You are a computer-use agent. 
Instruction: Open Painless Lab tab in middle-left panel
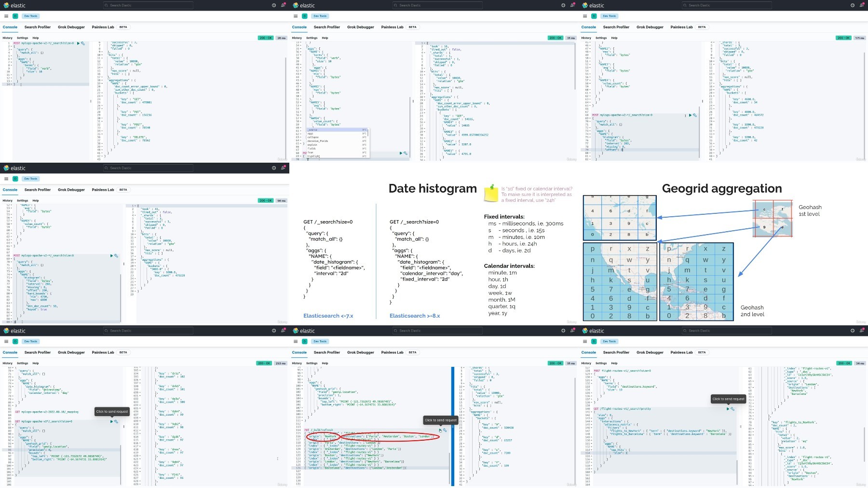(103, 190)
